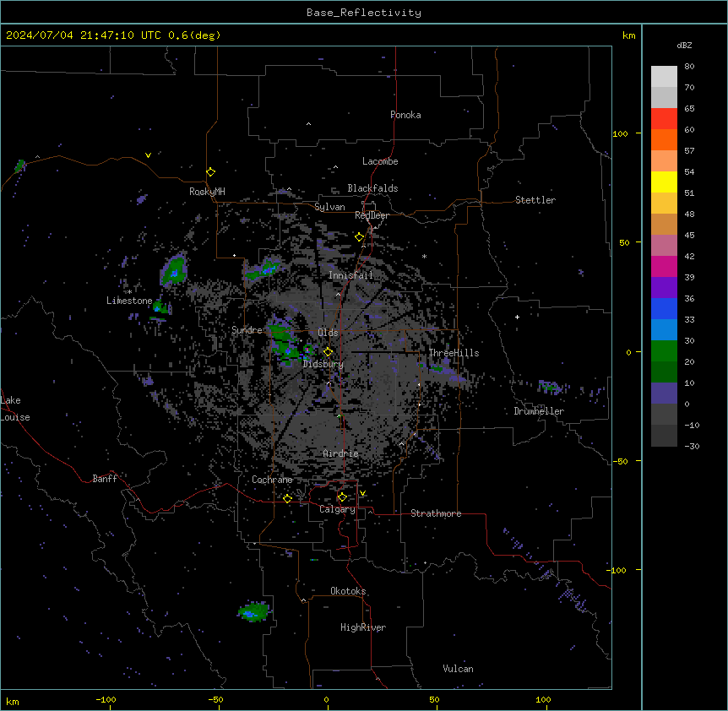728x711 pixels.
Task: Click the Didsbury city label
Action: 323,364
